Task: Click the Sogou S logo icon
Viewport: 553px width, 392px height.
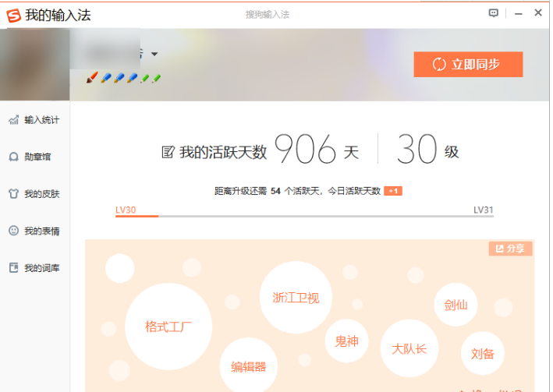Action: [x=14, y=16]
